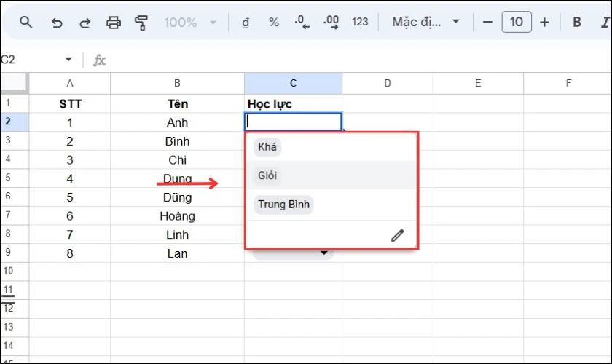Select column E header
Image resolution: width=612 pixels, height=364 pixels.
coord(478,83)
